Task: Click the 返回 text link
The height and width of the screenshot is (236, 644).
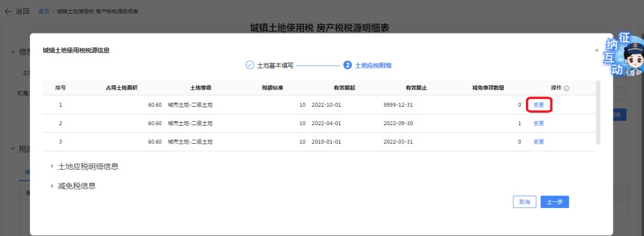Action: pyautogui.click(x=23, y=11)
